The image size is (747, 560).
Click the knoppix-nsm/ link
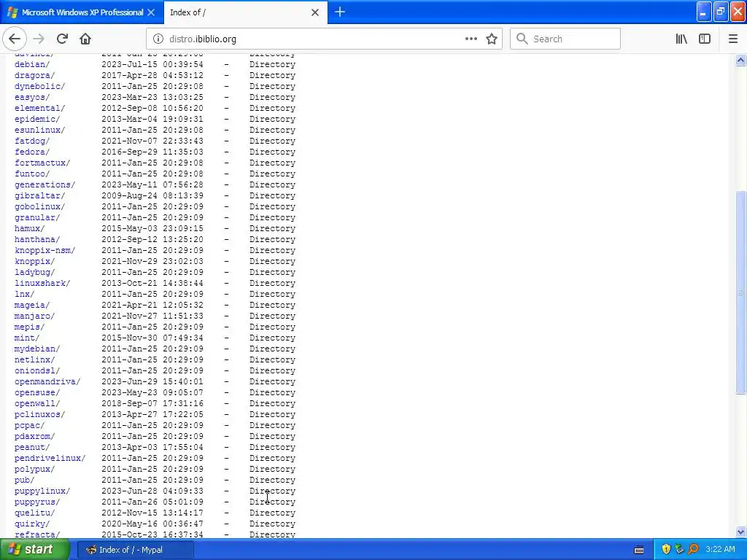point(44,251)
